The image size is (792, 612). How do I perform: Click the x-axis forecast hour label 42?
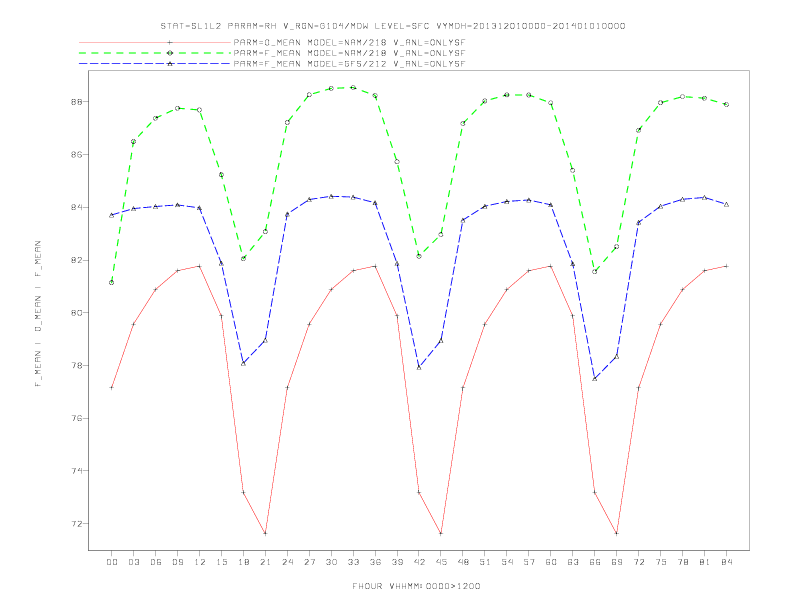pos(419,562)
